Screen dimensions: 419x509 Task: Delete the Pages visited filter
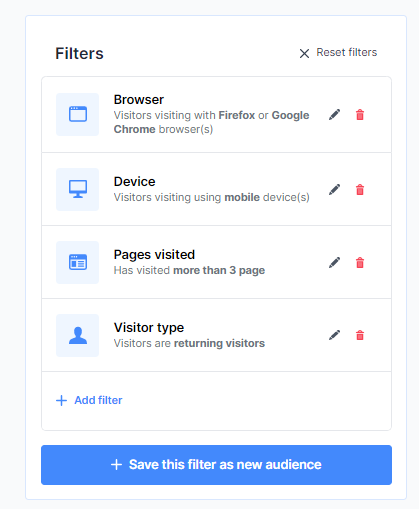360,263
